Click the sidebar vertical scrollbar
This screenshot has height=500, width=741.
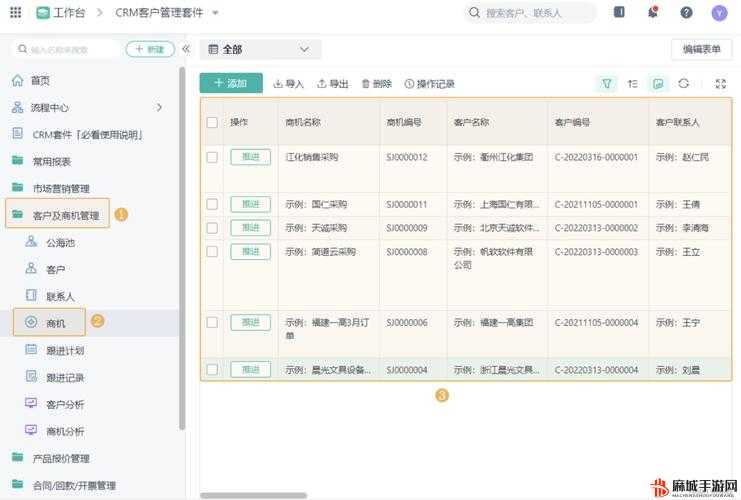pos(182,248)
